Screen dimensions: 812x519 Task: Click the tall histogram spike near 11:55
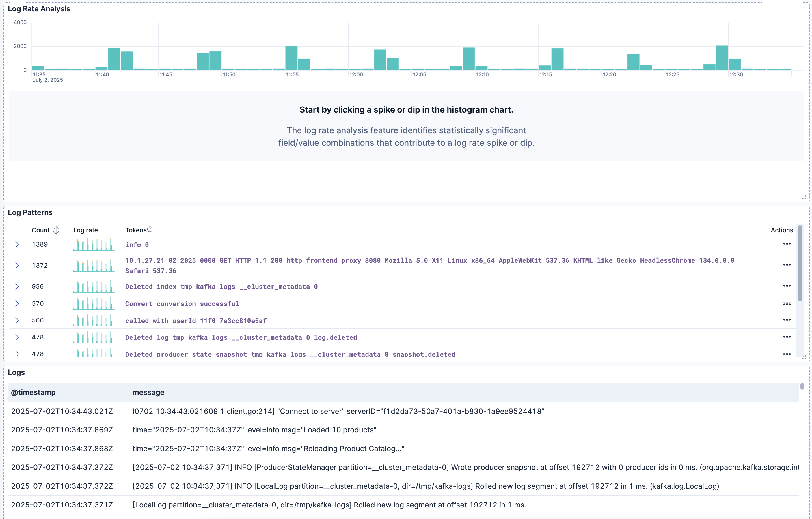[x=291, y=59]
